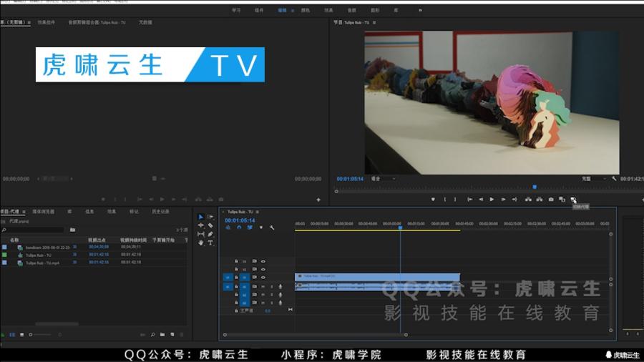Viewport: 644px width, 362px height.
Task: Open timeline wrench display settings
Action: click(271, 228)
